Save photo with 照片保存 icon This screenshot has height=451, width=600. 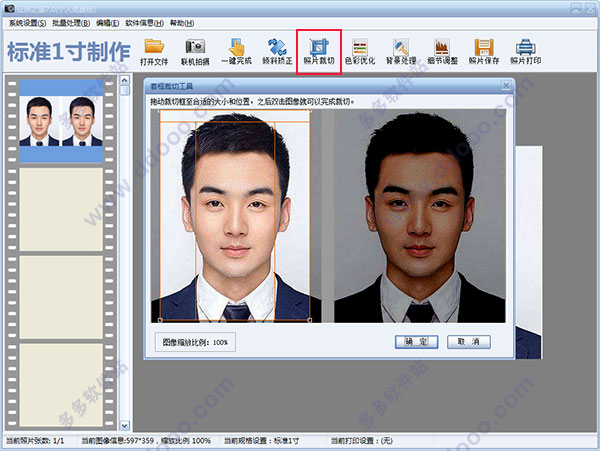point(484,52)
